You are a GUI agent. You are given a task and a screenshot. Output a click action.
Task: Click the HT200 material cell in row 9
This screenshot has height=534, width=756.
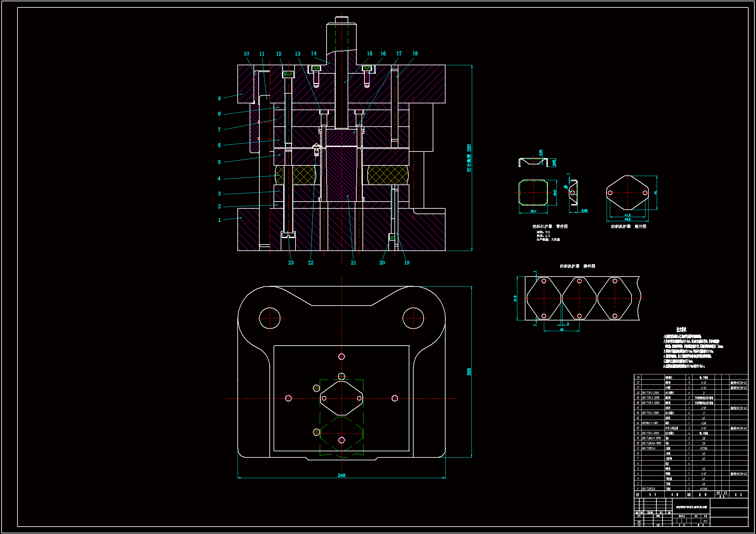point(703,448)
